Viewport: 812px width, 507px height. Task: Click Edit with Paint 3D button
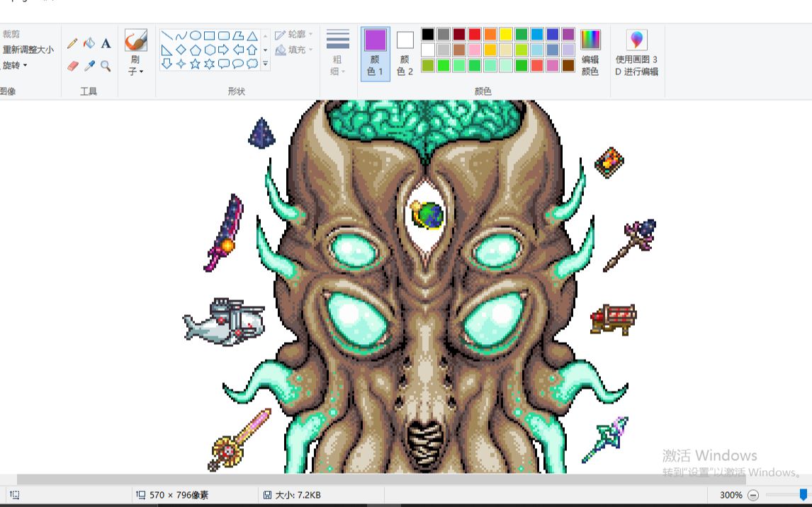pyautogui.click(x=637, y=53)
